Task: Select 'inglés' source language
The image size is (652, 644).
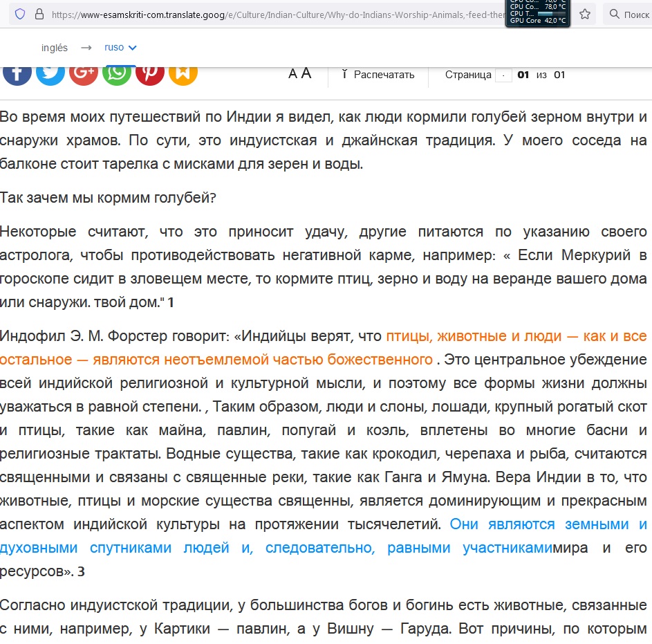Action: [55, 48]
